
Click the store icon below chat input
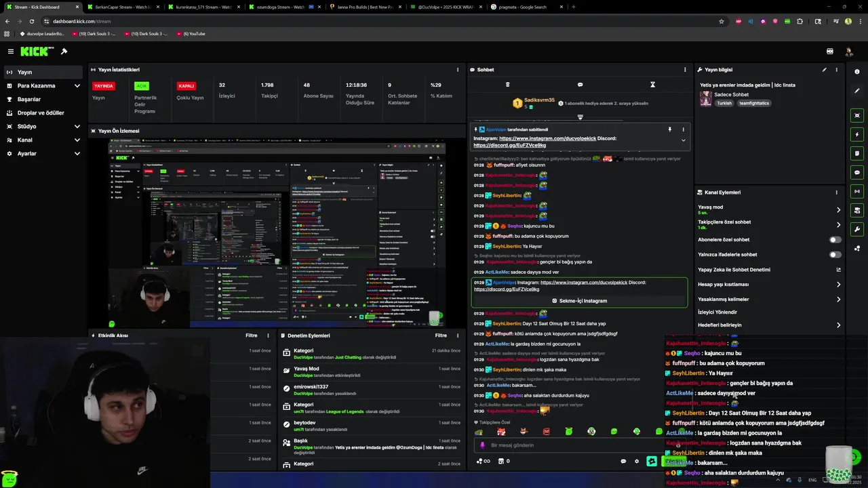500,462
